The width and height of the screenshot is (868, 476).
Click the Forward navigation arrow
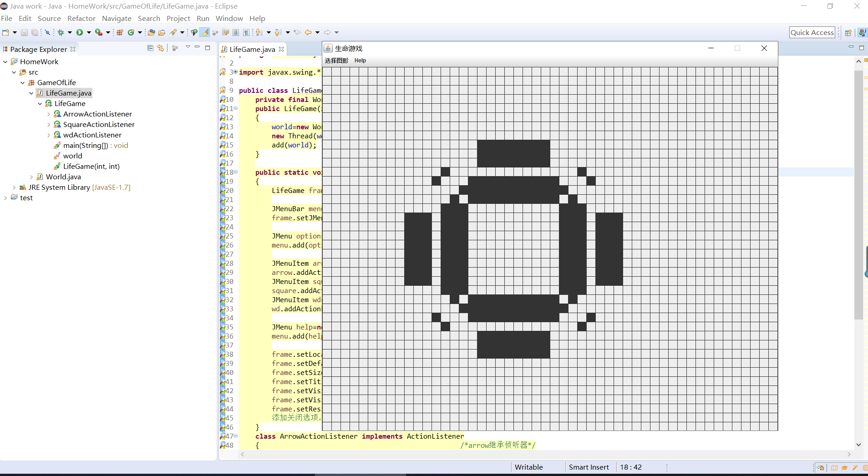(327, 32)
